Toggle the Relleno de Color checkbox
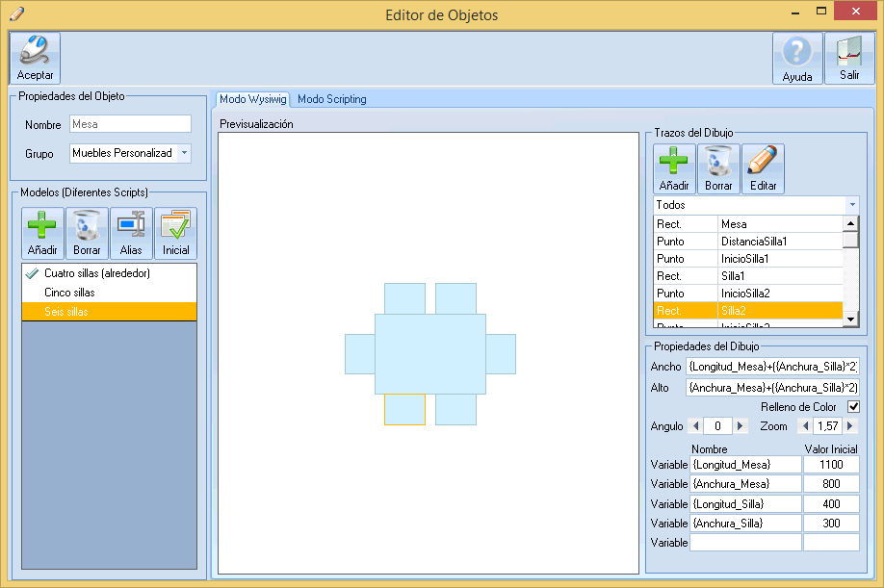This screenshot has height=588, width=884. (852, 407)
